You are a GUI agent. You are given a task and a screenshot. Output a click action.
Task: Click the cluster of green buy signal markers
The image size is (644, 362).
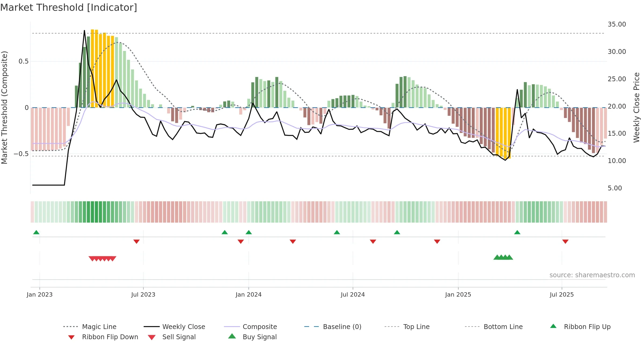[503, 257]
